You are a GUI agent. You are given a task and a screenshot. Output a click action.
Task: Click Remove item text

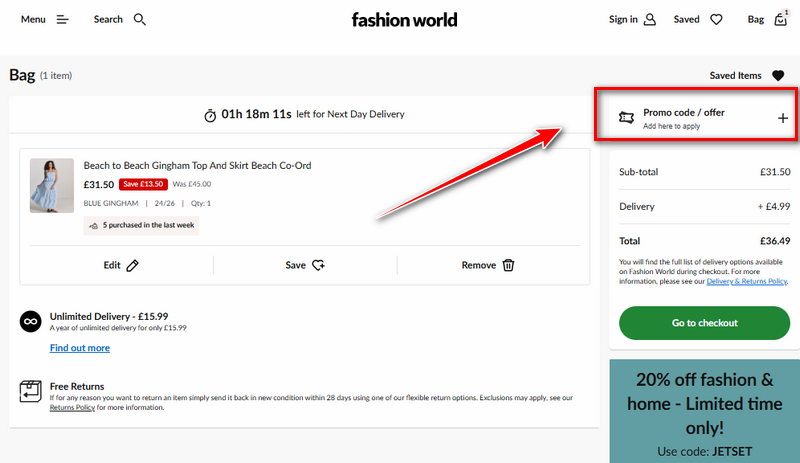point(479,265)
